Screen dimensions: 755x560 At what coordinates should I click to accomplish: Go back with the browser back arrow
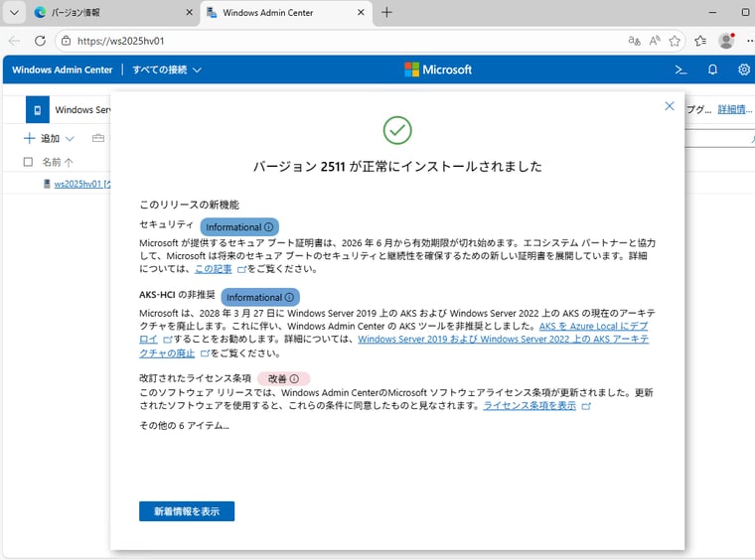(x=15, y=41)
